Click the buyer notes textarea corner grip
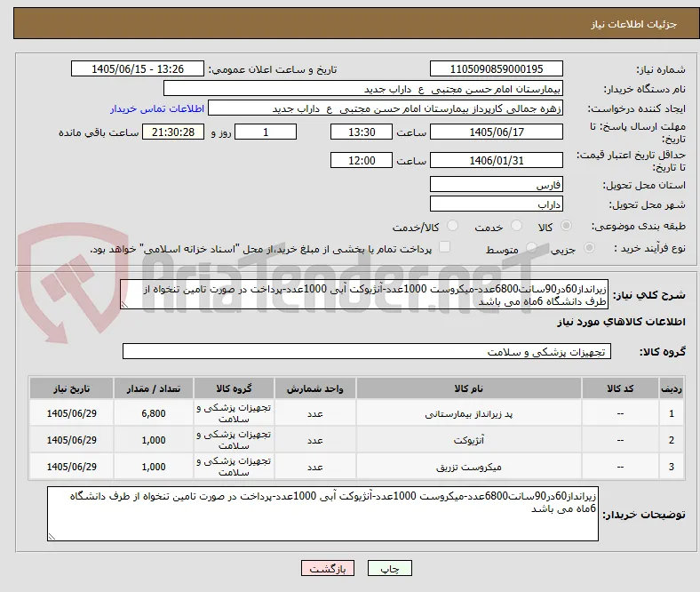 (x=52, y=536)
